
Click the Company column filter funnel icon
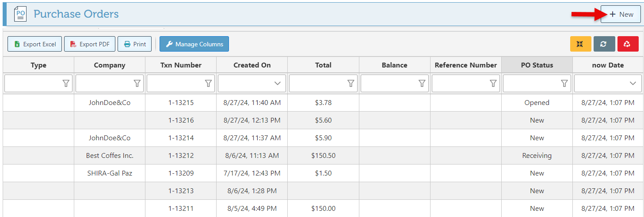(x=137, y=83)
